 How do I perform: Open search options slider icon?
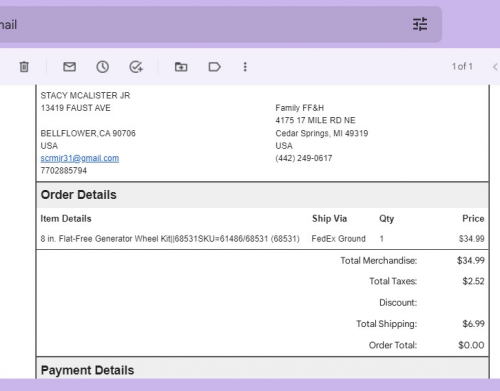coord(420,24)
